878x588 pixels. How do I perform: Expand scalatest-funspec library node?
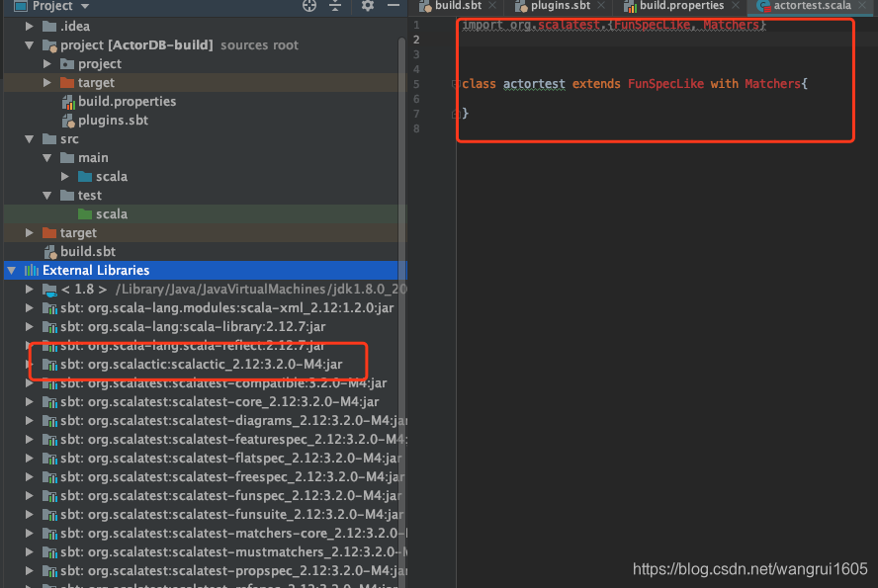coord(29,496)
